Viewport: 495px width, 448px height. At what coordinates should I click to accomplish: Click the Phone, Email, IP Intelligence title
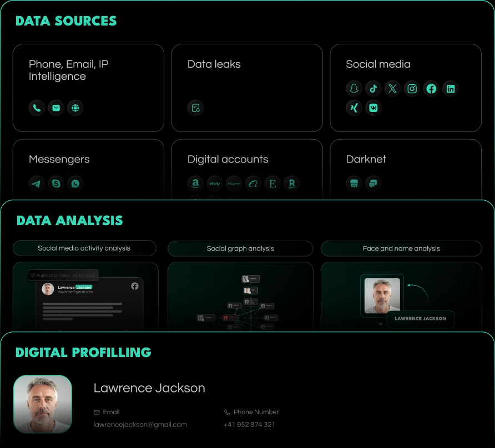[68, 70]
